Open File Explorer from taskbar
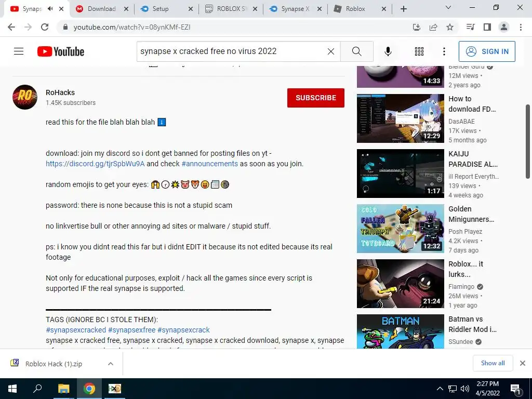Image resolution: width=532 pixels, height=399 pixels. coord(63,389)
